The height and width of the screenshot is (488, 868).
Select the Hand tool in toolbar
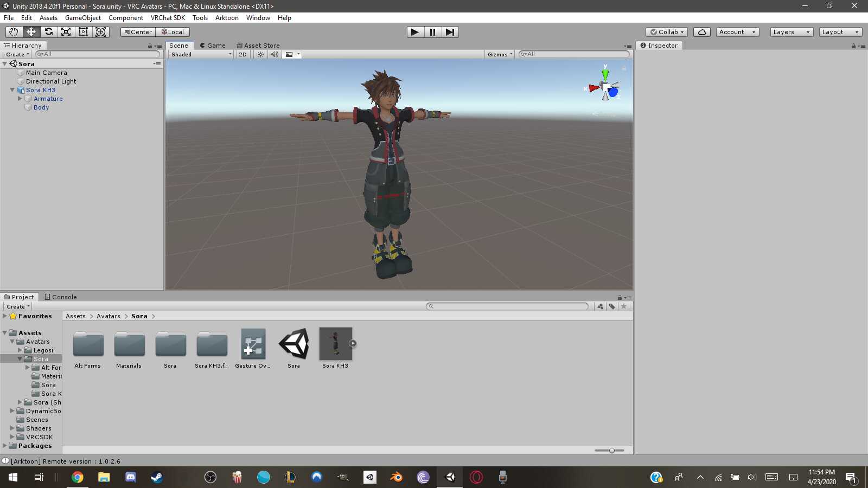tap(14, 32)
